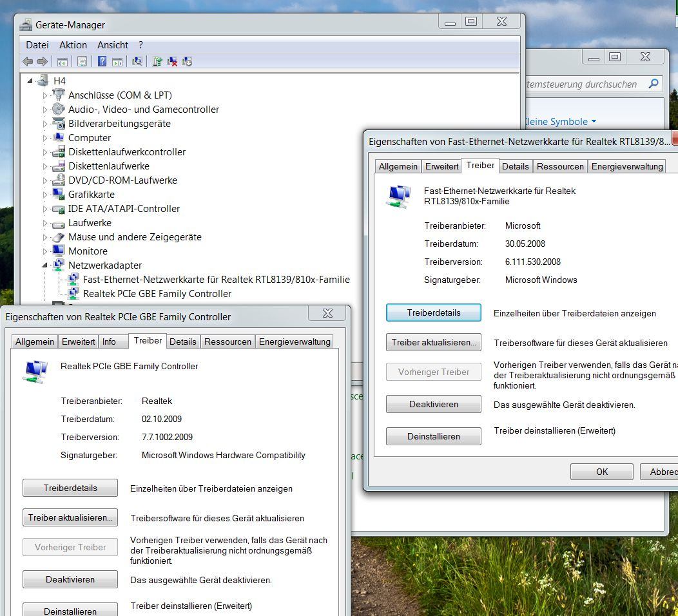
Task: Click the update driver software toolbar icon
Action: tap(157, 61)
